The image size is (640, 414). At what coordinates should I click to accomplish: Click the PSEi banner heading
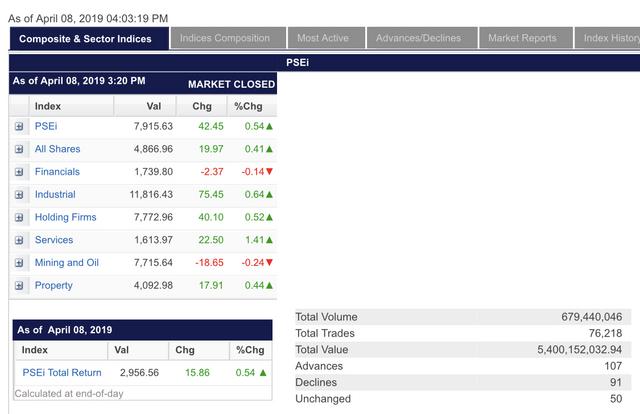click(x=298, y=62)
